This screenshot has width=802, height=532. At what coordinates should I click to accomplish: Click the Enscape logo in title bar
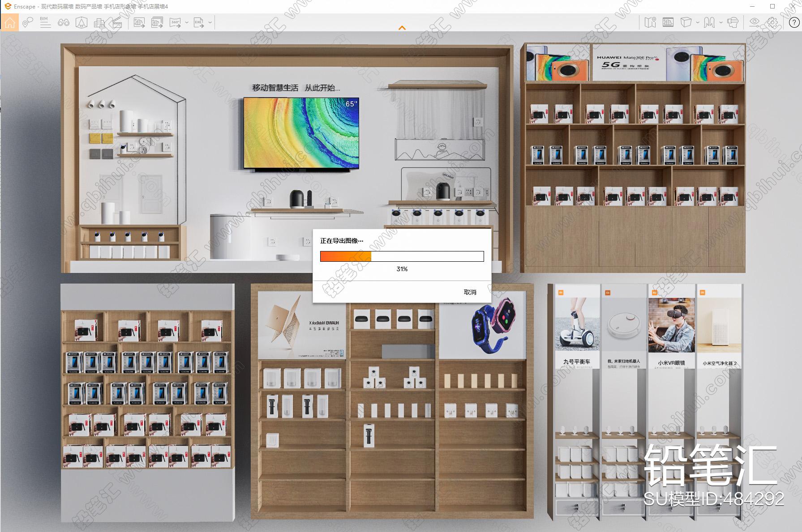(x=8, y=6)
